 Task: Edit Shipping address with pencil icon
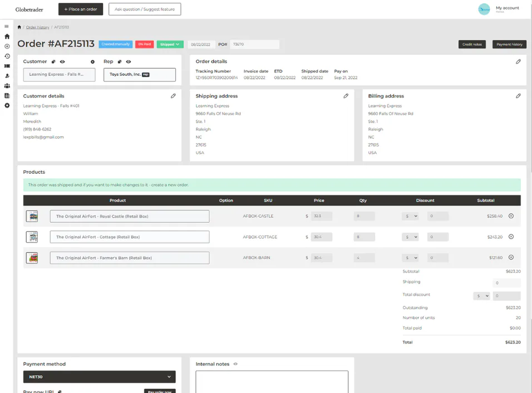[x=346, y=96]
